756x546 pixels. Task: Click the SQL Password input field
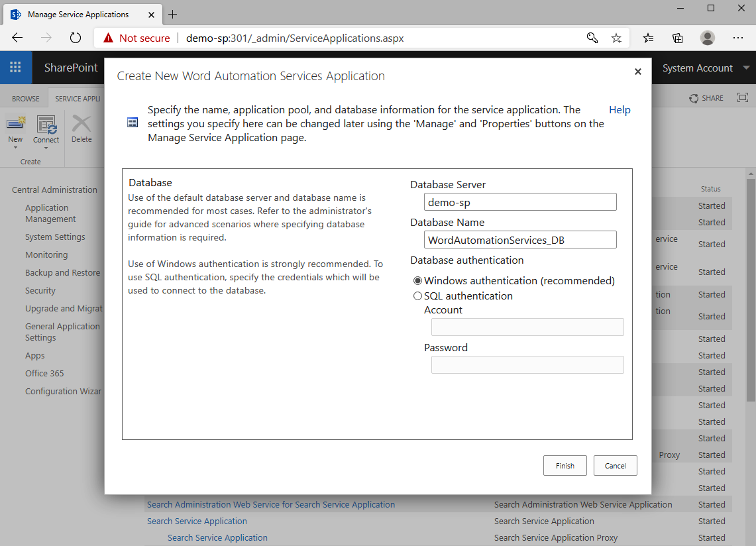point(527,364)
